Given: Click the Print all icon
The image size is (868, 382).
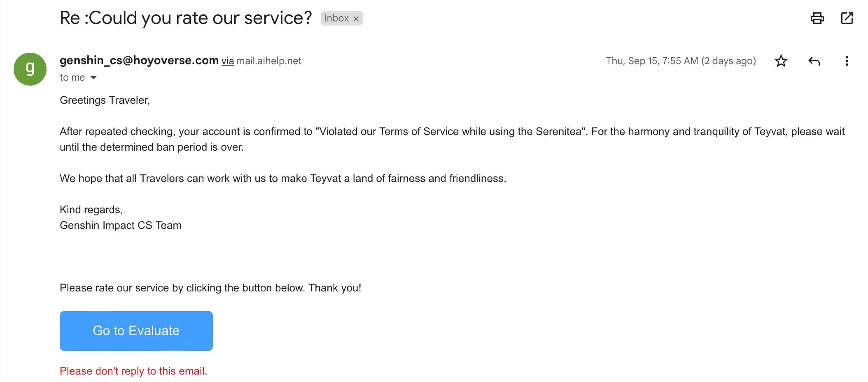Looking at the screenshot, I should 817,18.
